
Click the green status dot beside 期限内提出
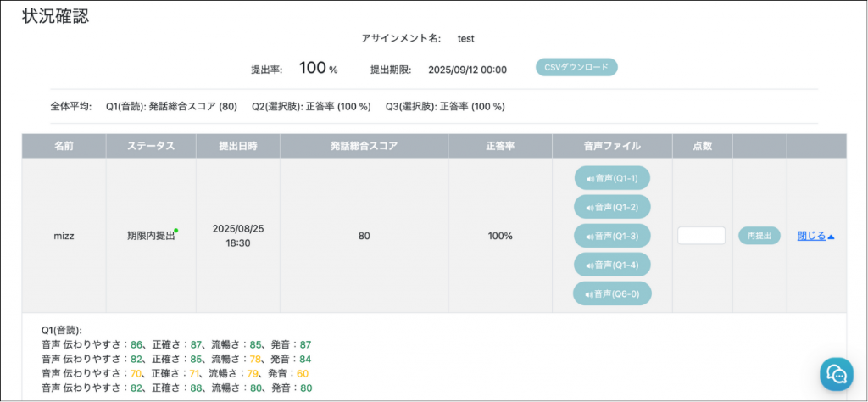click(175, 230)
